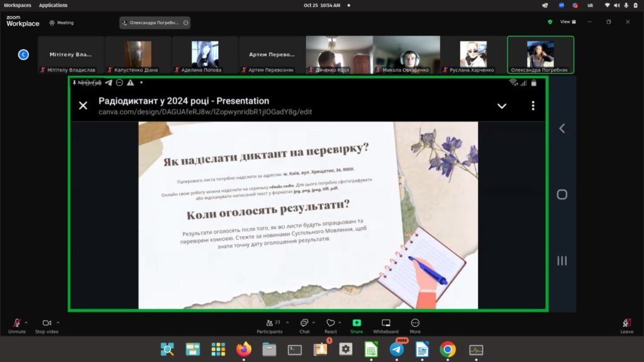
Task: Open system monitor from the dock
Action: [x=476, y=349]
